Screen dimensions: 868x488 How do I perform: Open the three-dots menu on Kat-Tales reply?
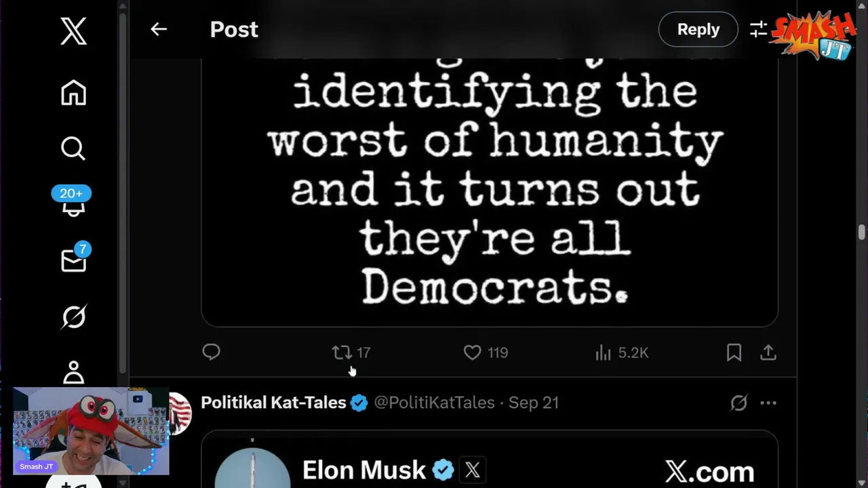coord(768,403)
